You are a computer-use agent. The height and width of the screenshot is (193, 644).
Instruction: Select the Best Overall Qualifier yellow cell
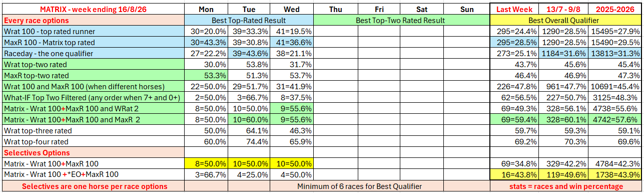click(565, 20)
